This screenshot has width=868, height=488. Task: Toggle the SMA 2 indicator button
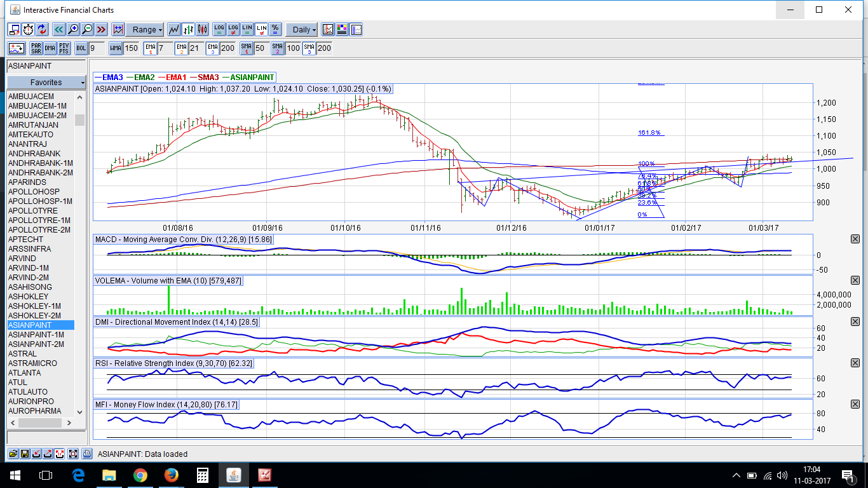coord(278,48)
